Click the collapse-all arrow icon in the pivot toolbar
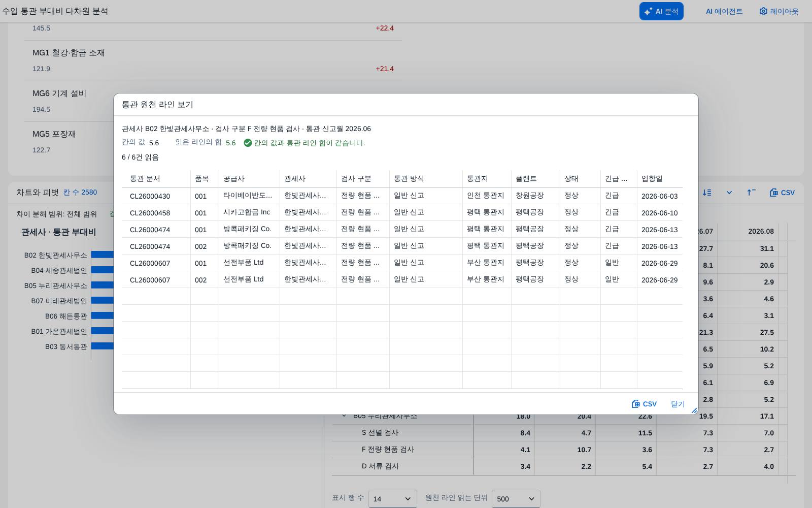 751,193
